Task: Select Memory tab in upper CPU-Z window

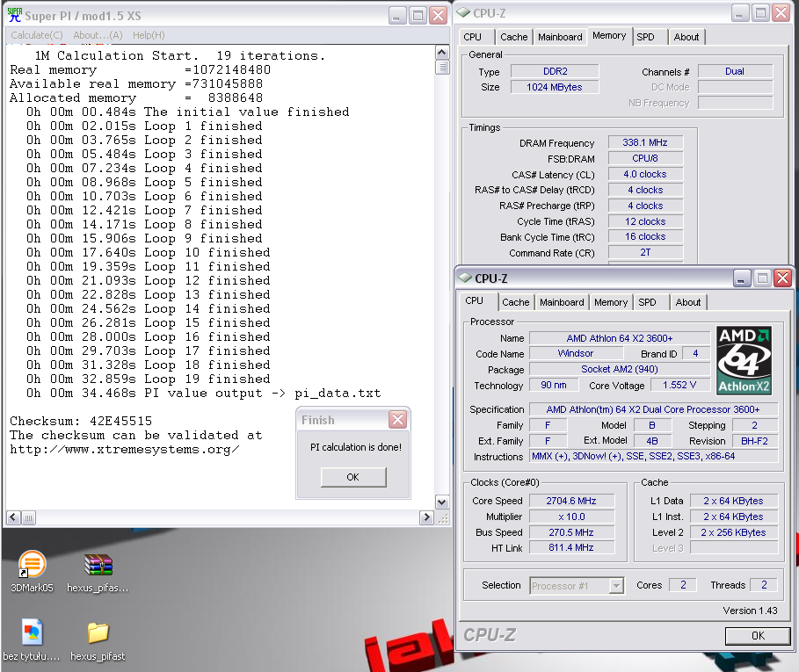Action: 609,36
